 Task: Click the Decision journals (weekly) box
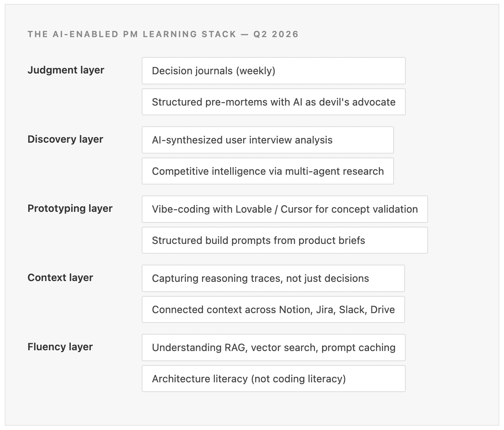(273, 71)
